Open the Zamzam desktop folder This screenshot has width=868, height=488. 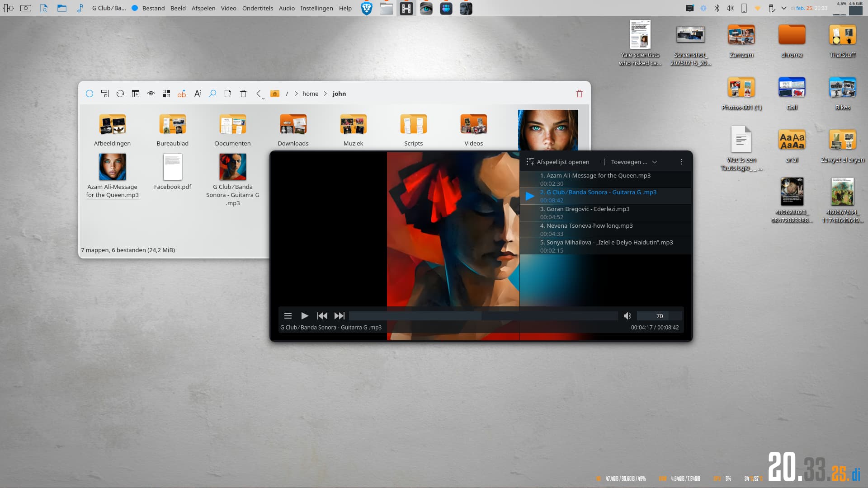(741, 41)
